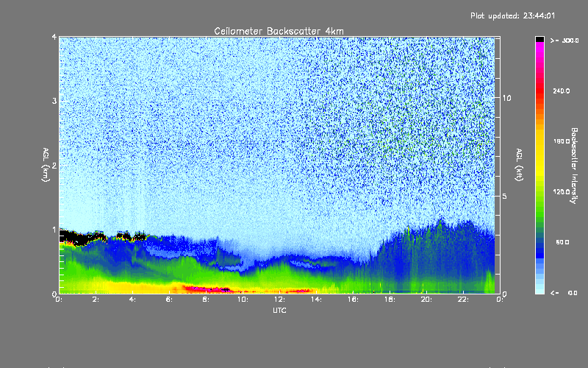
Task: Click the black top of the colorbar
Action: tap(539, 39)
